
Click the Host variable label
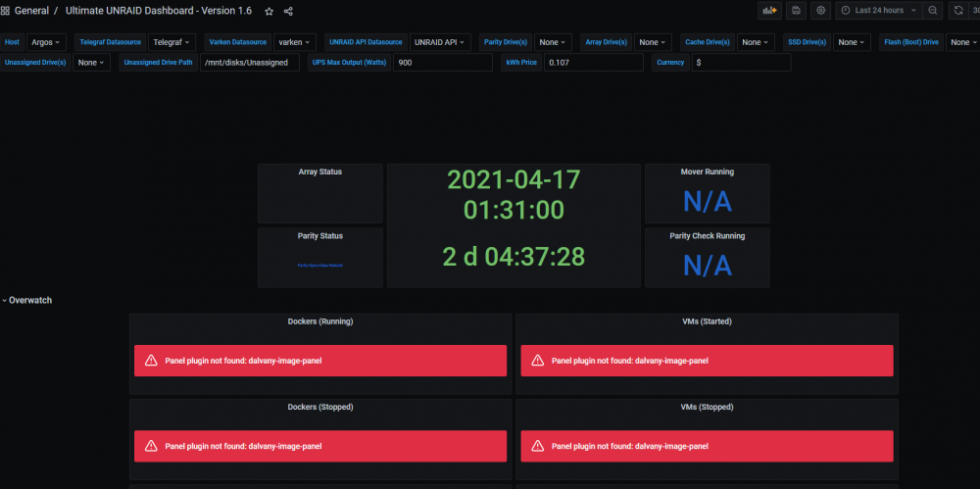pyautogui.click(x=13, y=42)
